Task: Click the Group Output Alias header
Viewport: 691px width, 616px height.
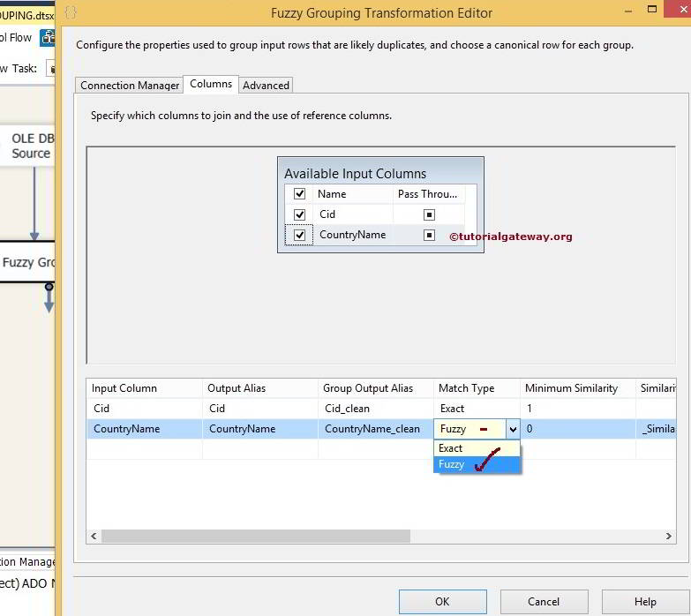Action: (375, 388)
